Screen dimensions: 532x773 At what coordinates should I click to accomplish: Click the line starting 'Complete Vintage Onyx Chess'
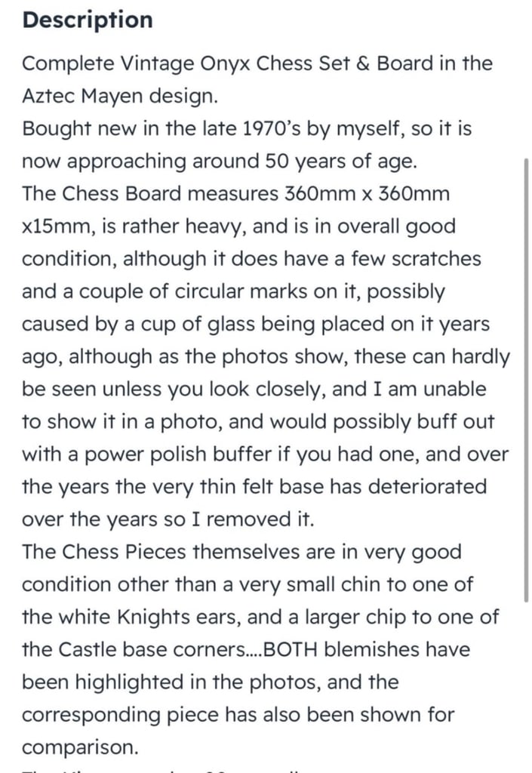(x=257, y=63)
